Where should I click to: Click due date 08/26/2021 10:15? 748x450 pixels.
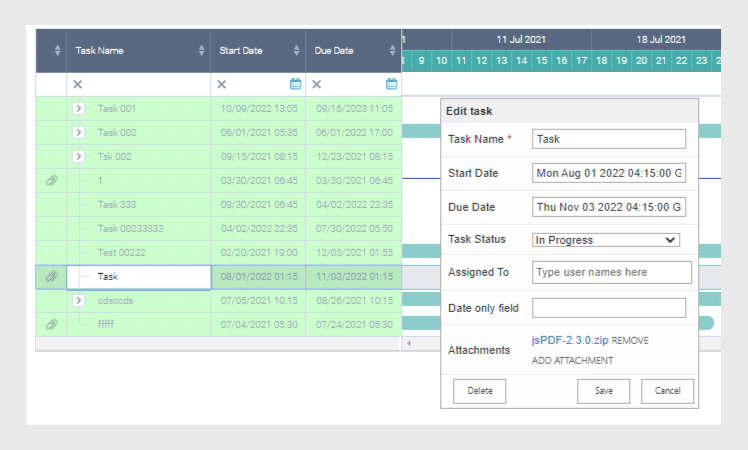coord(354,300)
